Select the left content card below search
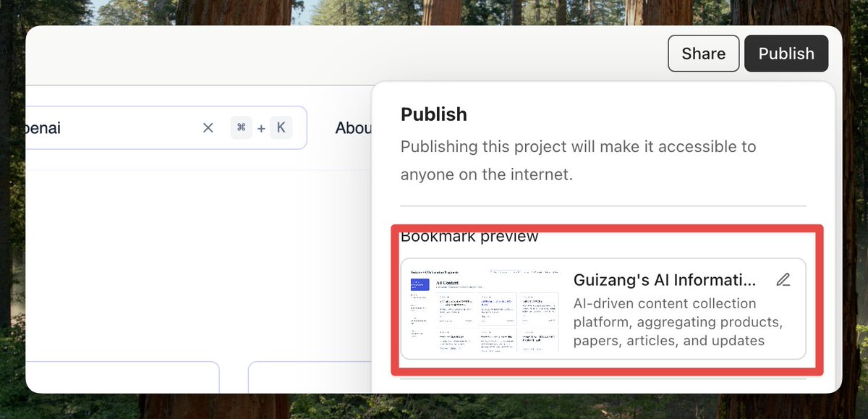 (123, 377)
